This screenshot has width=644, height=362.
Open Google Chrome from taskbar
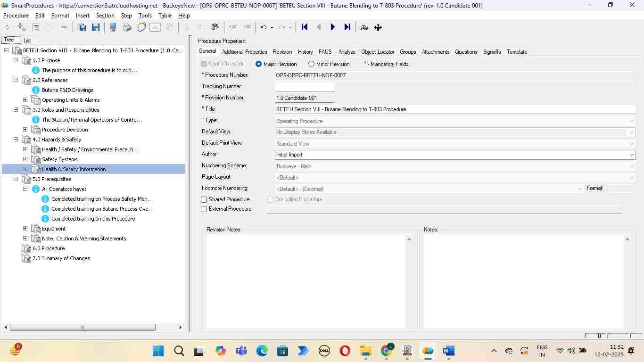387,350
